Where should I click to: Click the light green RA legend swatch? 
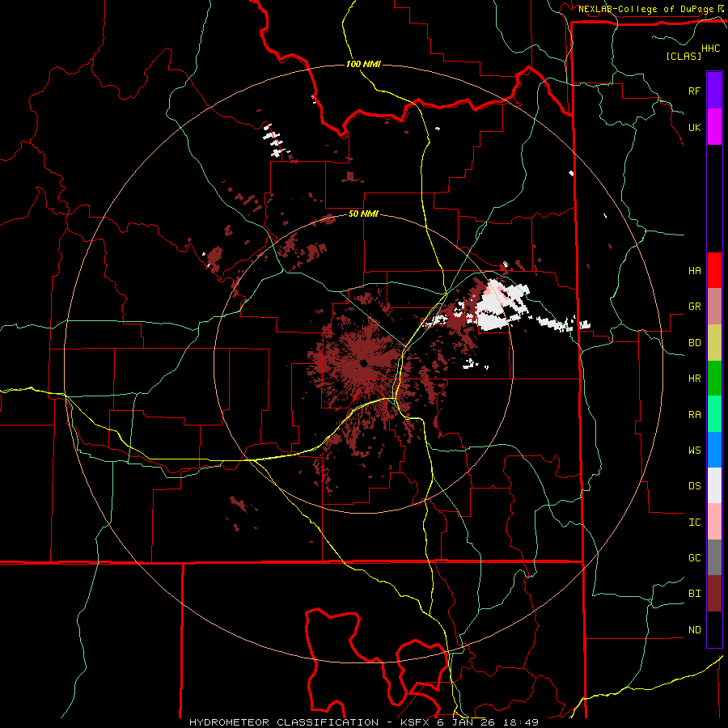click(x=714, y=414)
